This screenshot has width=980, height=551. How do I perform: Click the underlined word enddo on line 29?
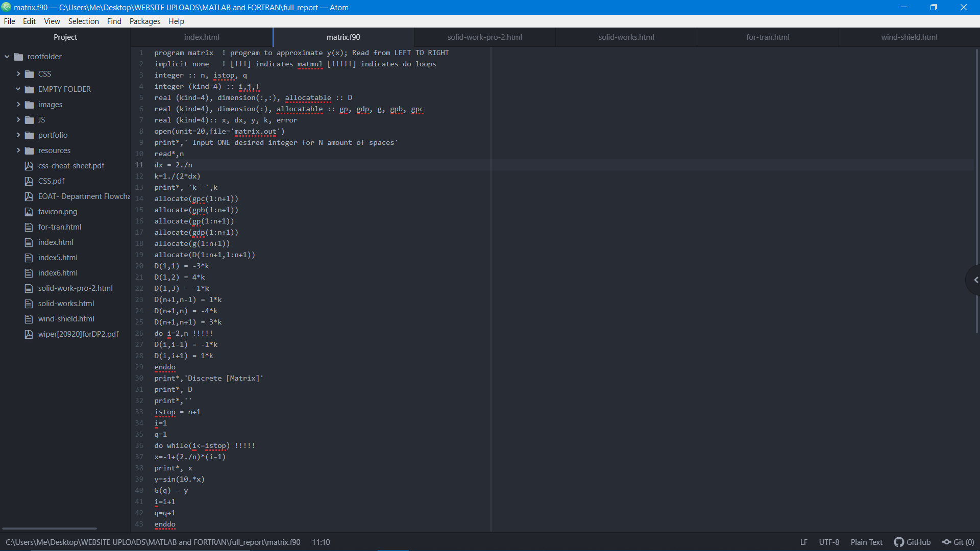165,367
